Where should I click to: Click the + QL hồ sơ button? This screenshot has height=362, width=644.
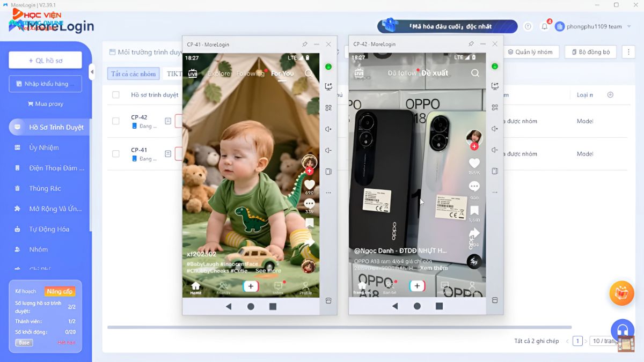tap(45, 60)
